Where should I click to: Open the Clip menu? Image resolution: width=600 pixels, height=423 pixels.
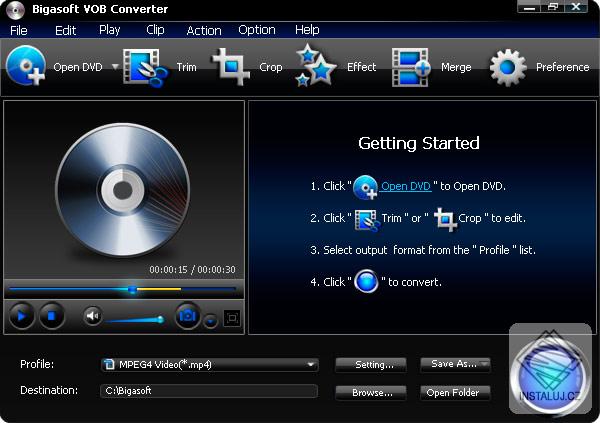click(x=155, y=30)
